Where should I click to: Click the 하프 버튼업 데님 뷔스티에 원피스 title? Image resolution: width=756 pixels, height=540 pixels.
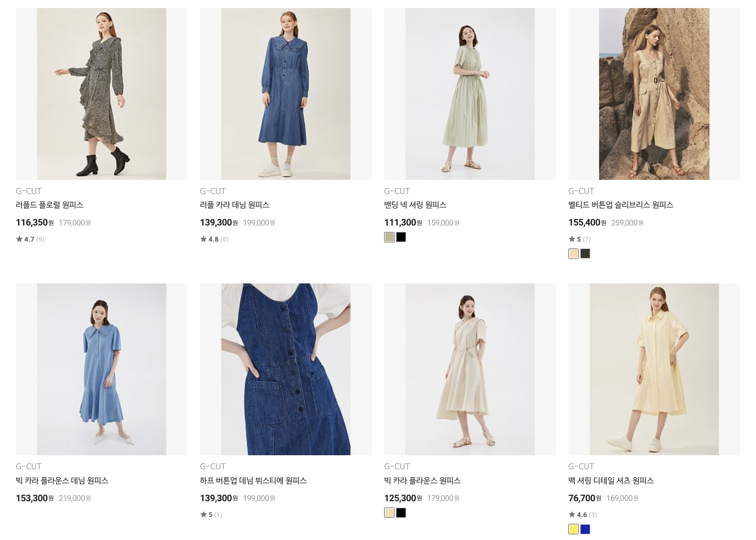[253, 480]
